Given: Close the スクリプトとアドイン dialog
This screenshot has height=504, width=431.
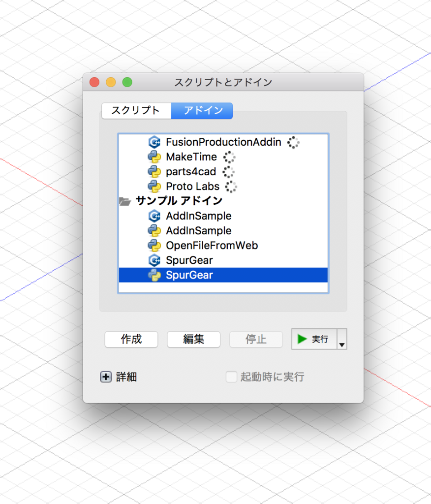Looking at the screenshot, I should 94,82.
